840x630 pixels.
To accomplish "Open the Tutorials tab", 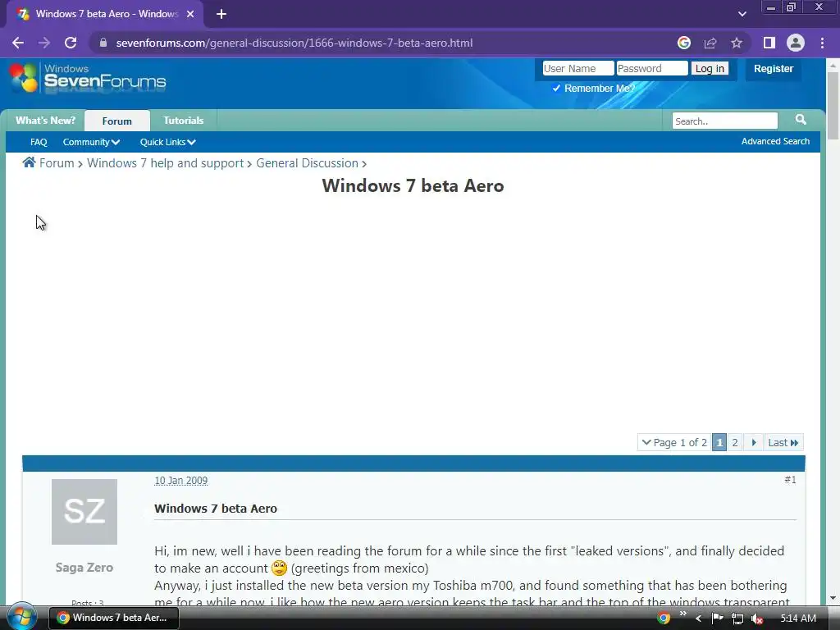I will tap(183, 121).
